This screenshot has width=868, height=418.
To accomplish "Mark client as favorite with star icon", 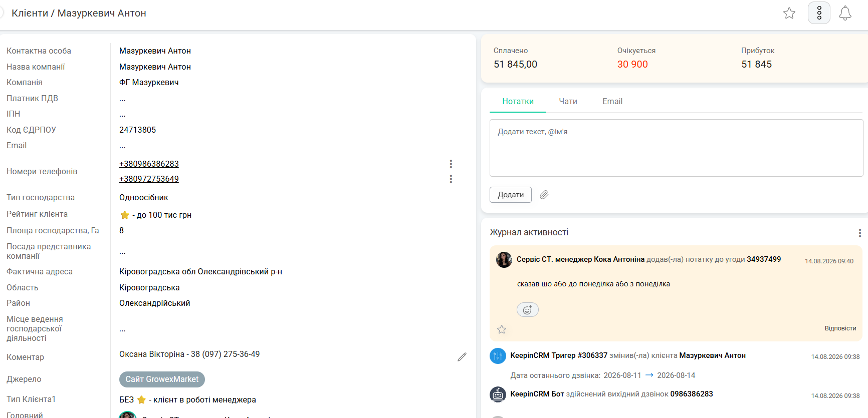I will click(x=789, y=13).
